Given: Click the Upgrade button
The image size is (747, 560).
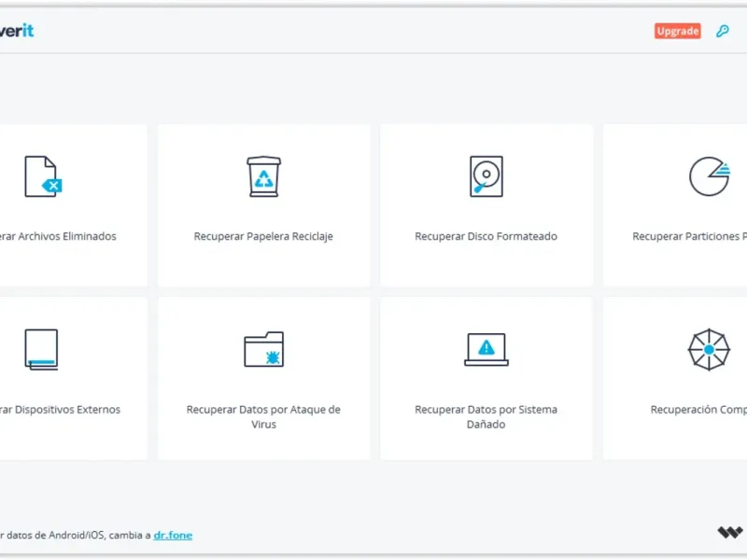Looking at the screenshot, I should tap(678, 31).
